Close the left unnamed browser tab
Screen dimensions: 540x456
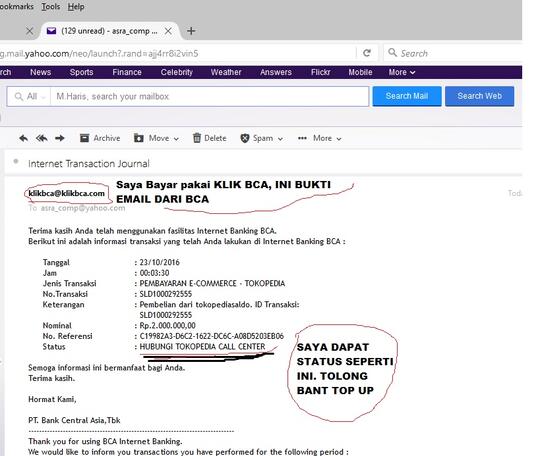(x=30, y=31)
